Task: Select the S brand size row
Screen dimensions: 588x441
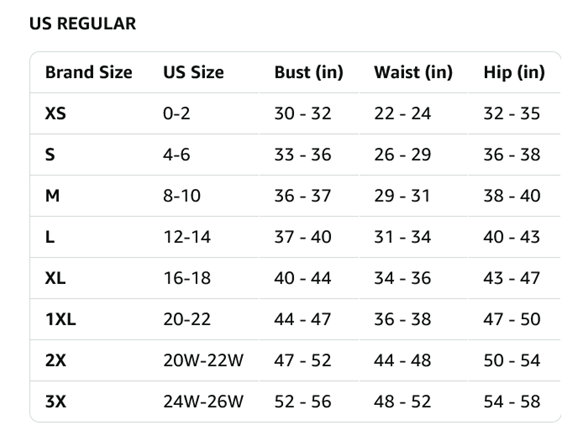Action: tap(295, 154)
